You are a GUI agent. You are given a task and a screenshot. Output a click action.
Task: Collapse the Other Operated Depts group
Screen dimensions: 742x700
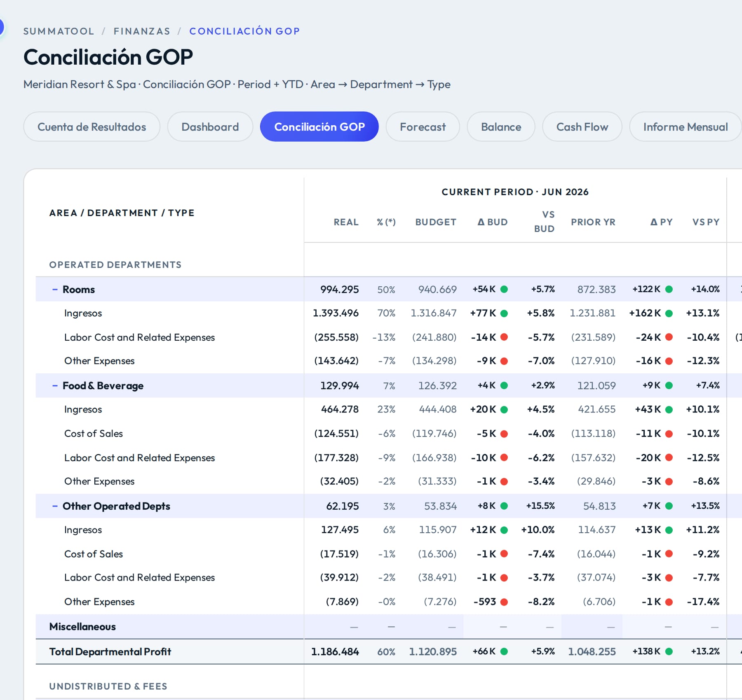coord(55,506)
